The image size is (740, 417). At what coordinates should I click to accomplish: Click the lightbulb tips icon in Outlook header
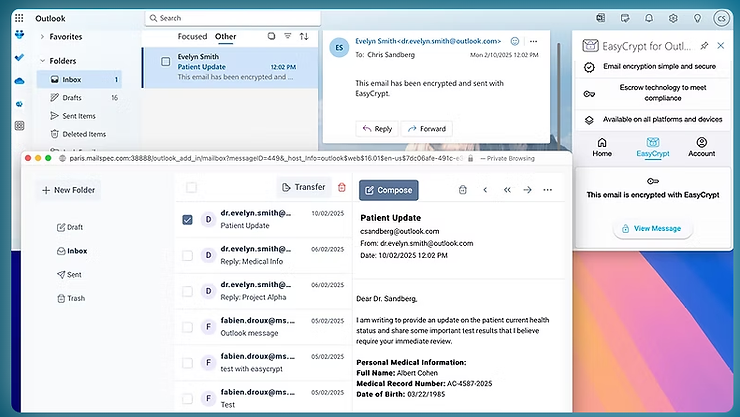click(697, 18)
